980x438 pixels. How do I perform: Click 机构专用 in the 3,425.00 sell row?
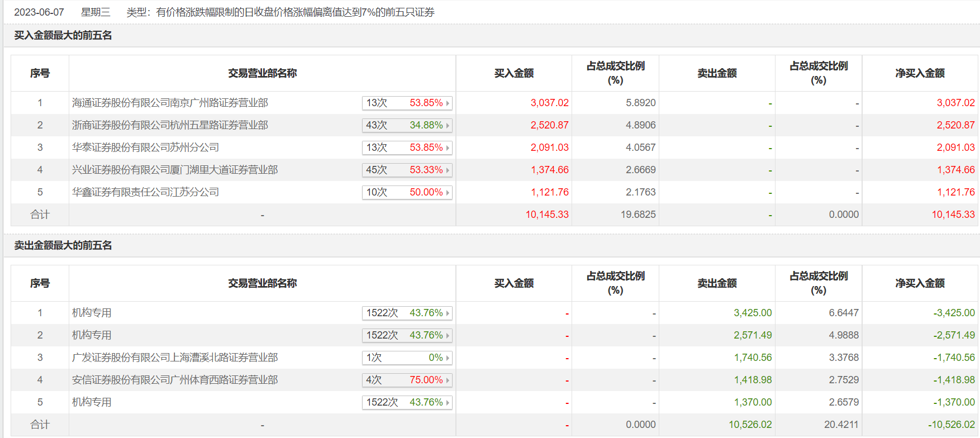(92, 313)
